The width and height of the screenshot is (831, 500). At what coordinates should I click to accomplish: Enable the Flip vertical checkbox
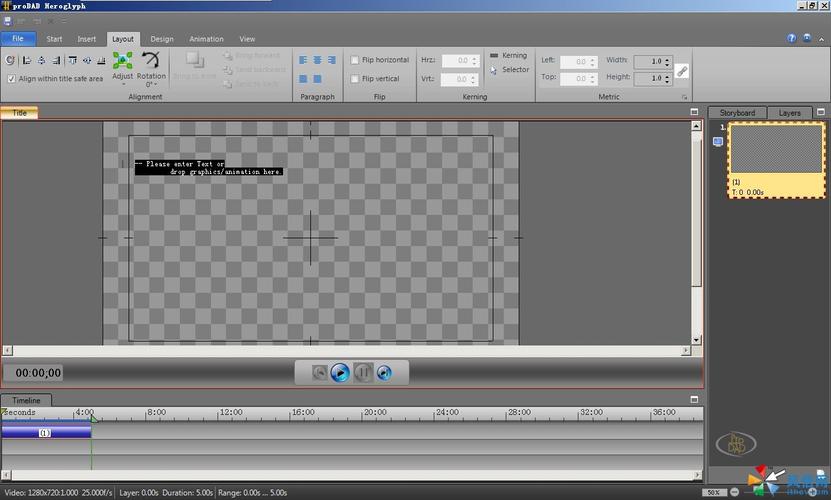click(x=355, y=79)
